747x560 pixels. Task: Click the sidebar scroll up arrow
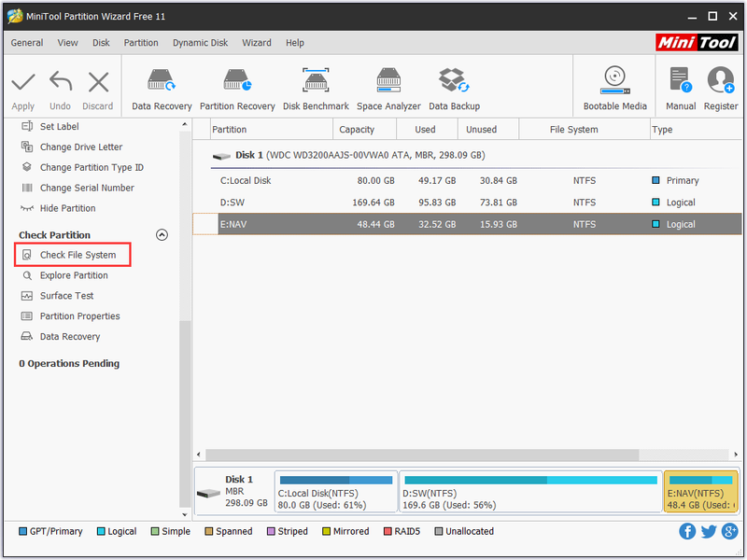184,124
